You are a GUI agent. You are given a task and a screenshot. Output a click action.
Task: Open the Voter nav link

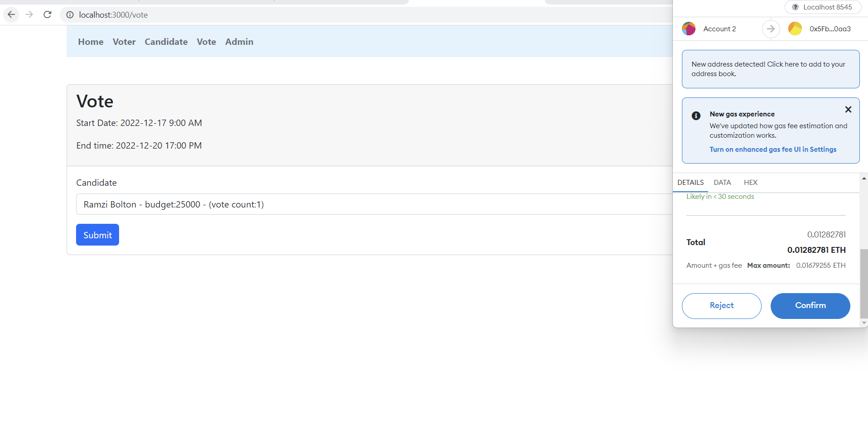pos(124,42)
